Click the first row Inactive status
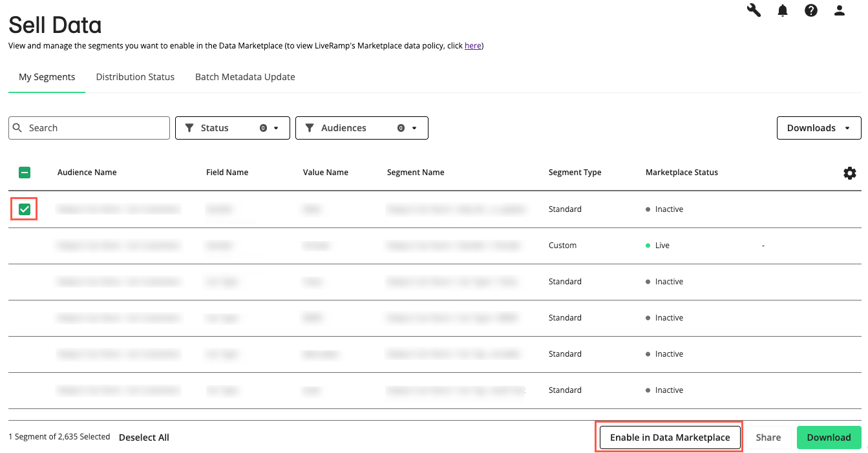 pyautogui.click(x=664, y=209)
